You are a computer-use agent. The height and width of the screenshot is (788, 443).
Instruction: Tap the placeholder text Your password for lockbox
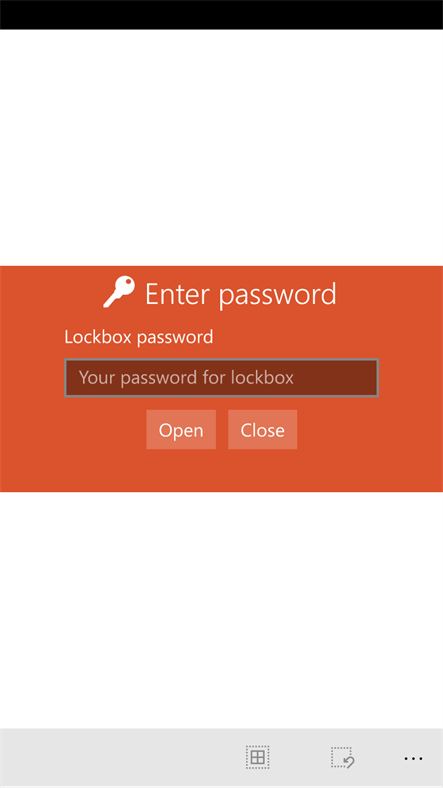(186, 377)
